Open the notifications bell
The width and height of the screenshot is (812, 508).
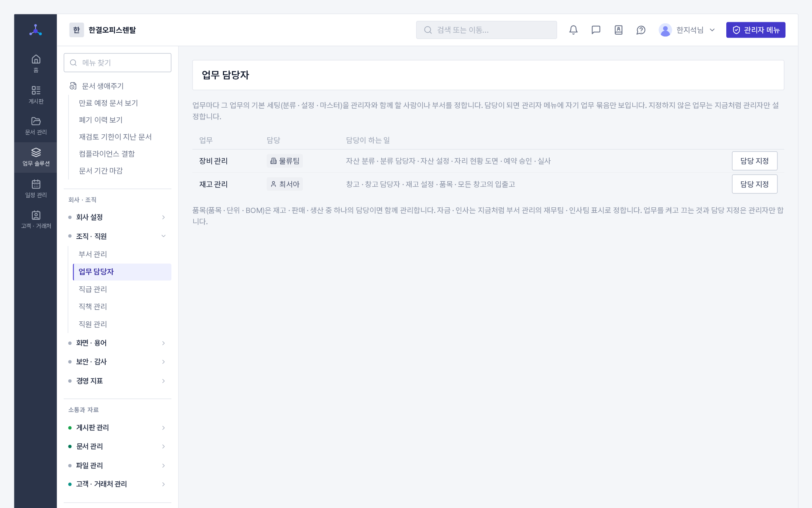pos(573,30)
